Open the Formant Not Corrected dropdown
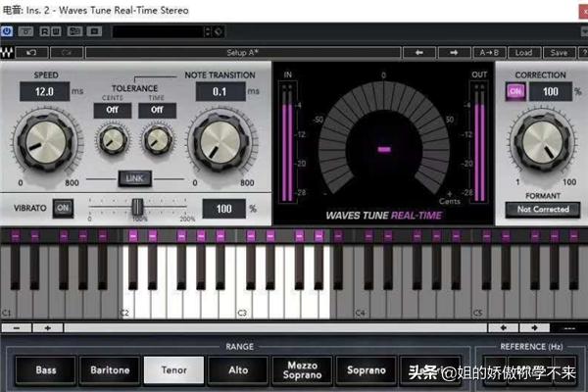 click(x=544, y=209)
